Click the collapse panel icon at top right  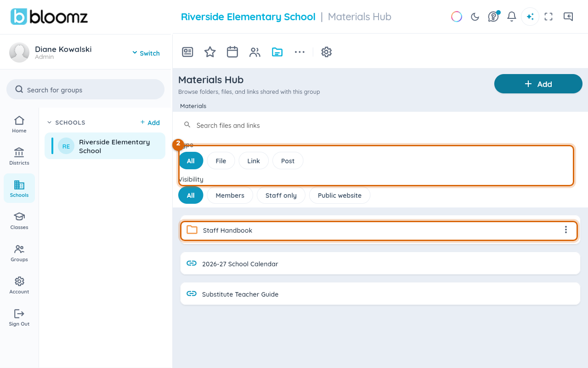[568, 17]
